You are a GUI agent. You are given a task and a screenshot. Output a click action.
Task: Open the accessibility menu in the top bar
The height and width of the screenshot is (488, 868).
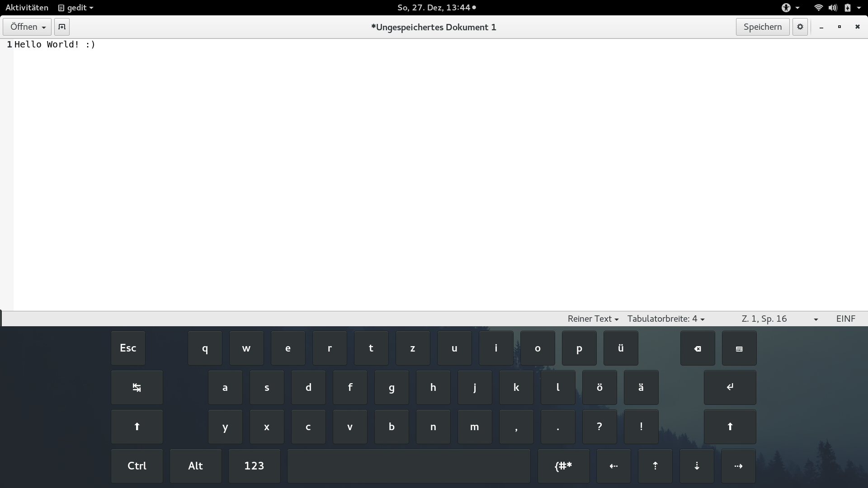pos(790,8)
